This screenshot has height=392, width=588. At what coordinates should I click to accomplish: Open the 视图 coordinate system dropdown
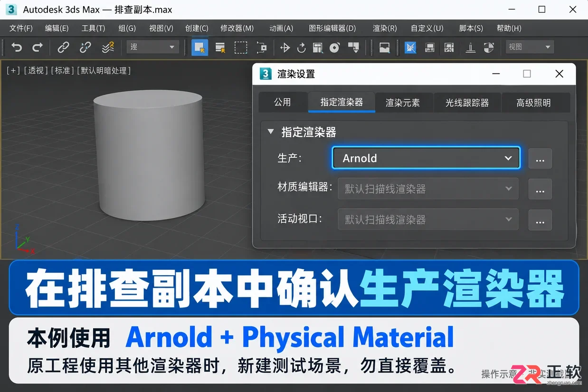530,47
